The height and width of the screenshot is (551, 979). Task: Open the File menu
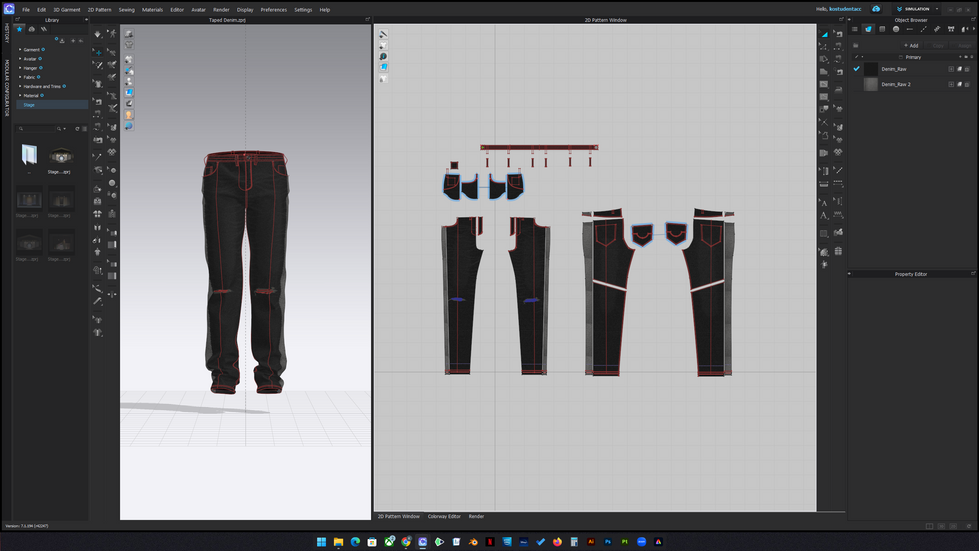pyautogui.click(x=26, y=10)
